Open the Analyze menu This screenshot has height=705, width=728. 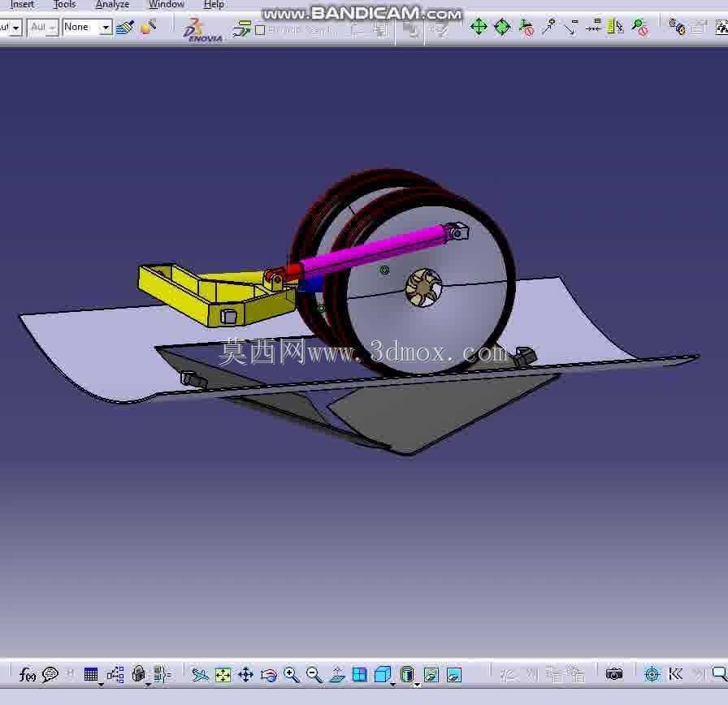tap(112, 5)
